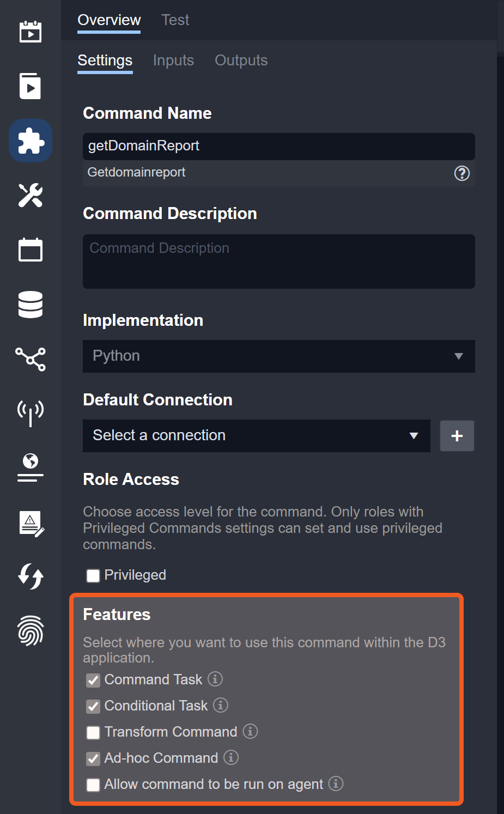Open the Implementation Python dropdown
The image size is (504, 814).
coord(278,356)
